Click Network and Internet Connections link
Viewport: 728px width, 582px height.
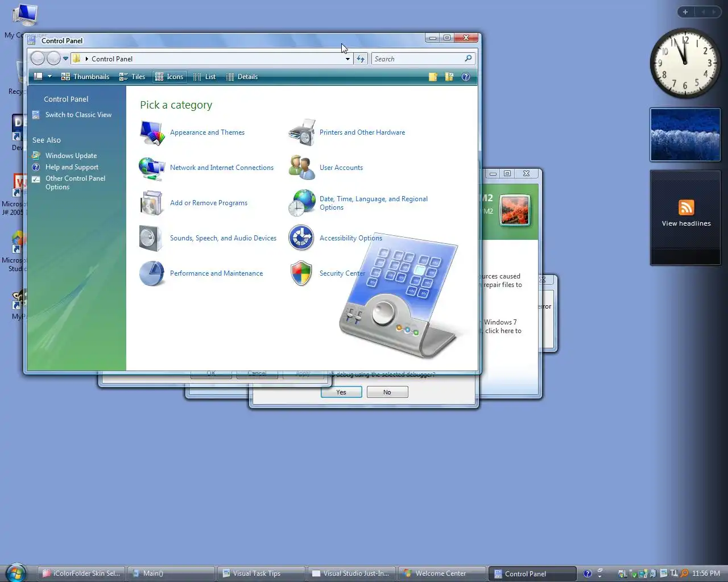[x=222, y=168]
